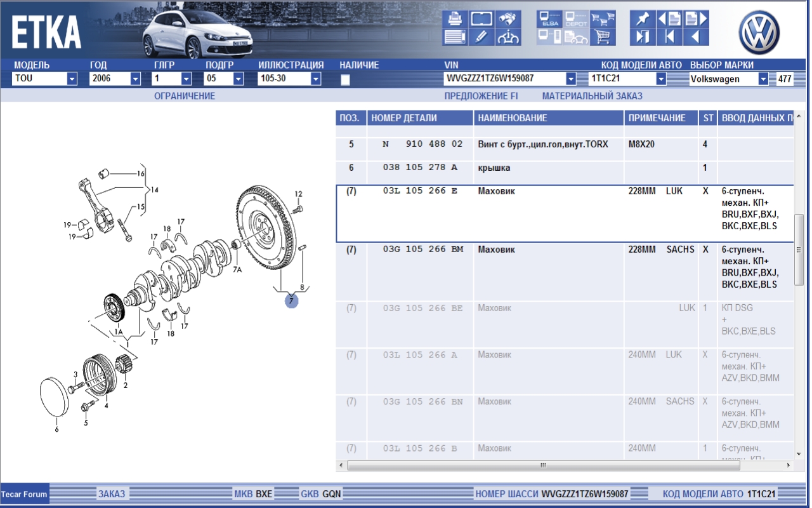Click the back arrow icon
The image size is (812, 508).
pyautogui.click(x=695, y=37)
